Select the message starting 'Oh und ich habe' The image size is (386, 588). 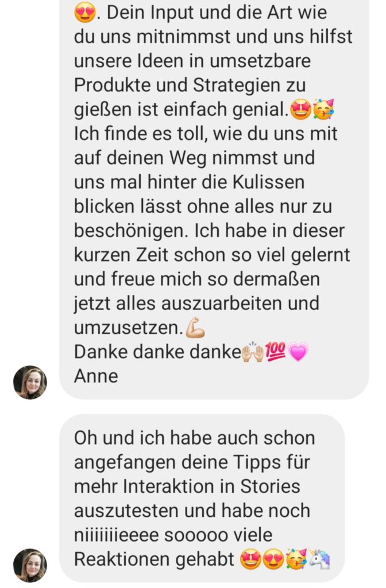tap(202, 498)
